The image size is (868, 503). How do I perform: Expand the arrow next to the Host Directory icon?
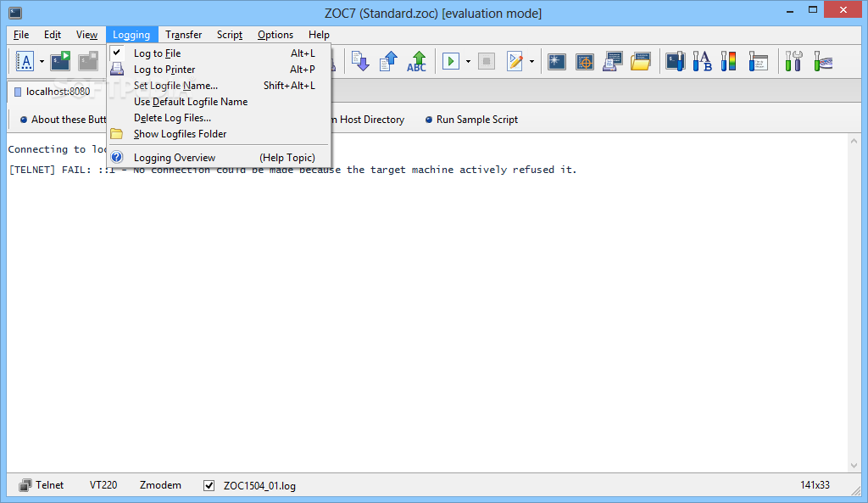click(42, 61)
